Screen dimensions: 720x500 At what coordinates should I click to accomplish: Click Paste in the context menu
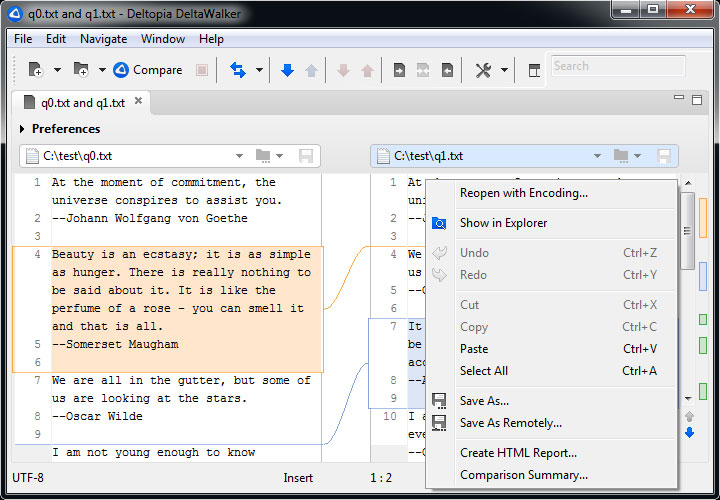coord(474,349)
